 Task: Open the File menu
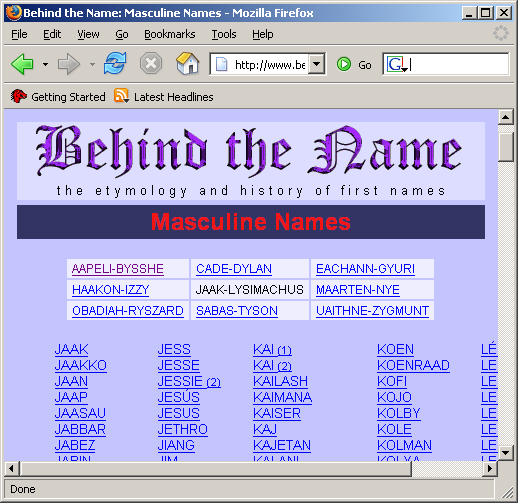click(19, 34)
